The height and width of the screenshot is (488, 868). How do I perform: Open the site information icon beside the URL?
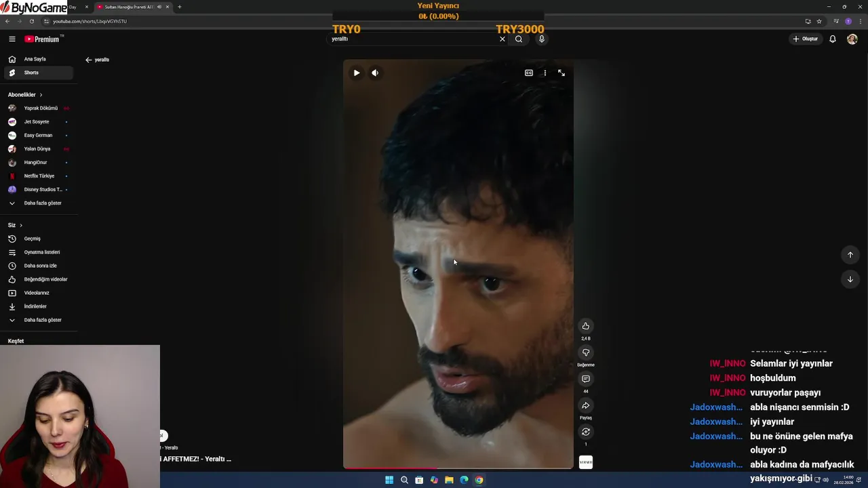[x=47, y=21]
